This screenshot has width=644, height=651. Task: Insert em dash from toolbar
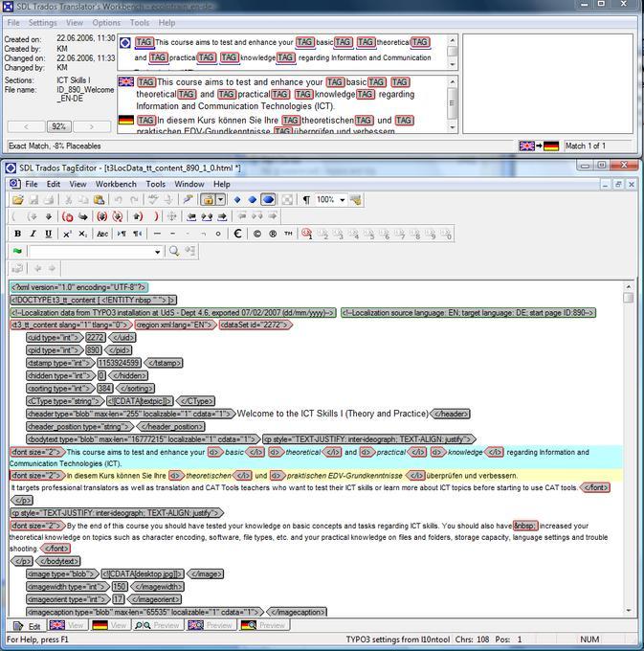pos(157,234)
